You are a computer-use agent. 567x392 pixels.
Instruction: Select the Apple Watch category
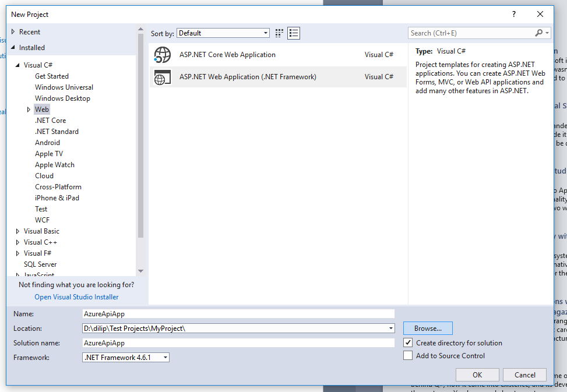point(55,165)
